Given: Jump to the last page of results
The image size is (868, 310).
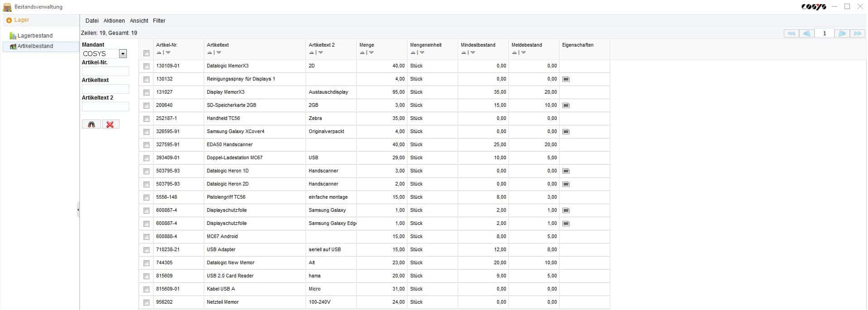Looking at the screenshot, I should [x=858, y=33].
